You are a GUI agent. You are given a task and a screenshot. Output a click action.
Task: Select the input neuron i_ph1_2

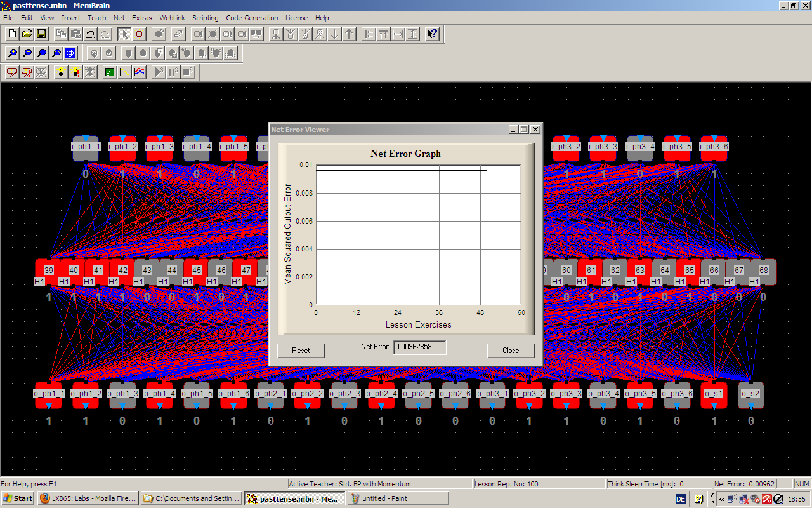pos(122,147)
